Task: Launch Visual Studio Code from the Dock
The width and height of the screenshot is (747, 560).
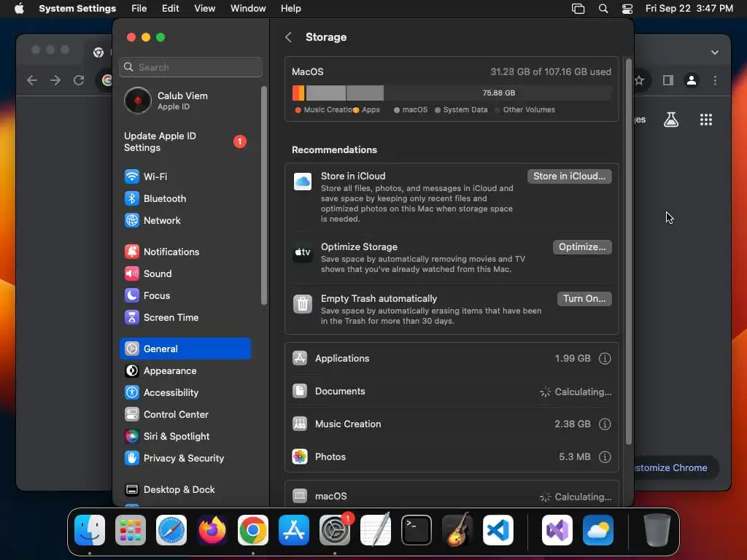Action: tap(498, 530)
